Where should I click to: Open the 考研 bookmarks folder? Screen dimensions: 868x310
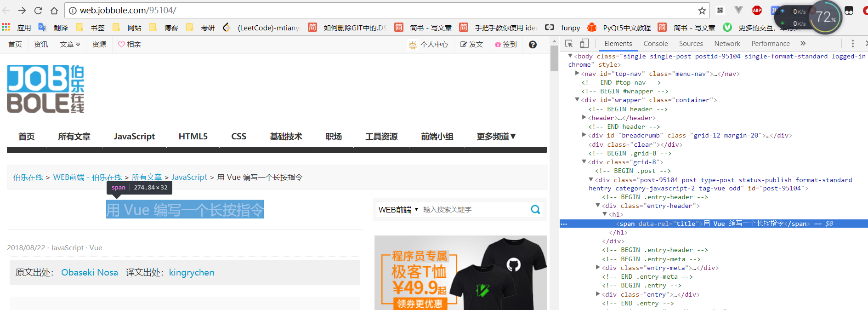click(x=201, y=28)
